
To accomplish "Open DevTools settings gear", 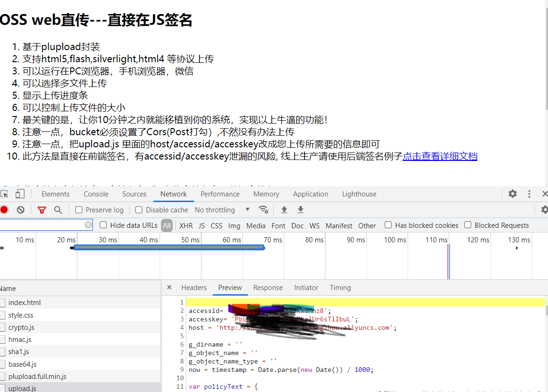I will (x=512, y=194).
